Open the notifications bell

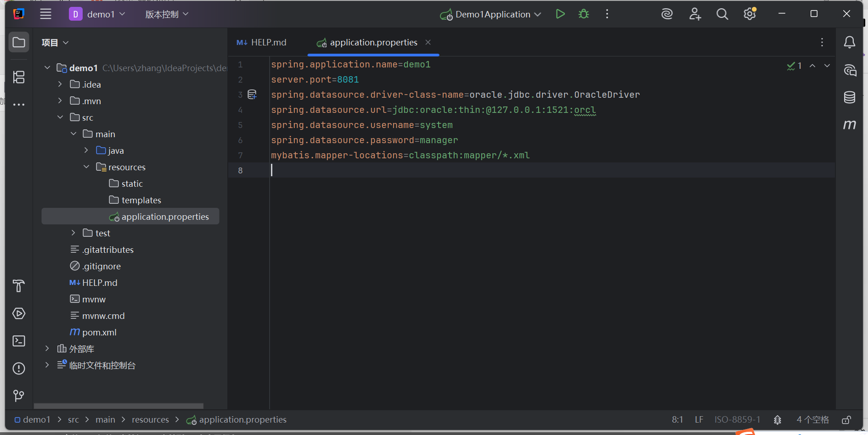click(849, 42)
